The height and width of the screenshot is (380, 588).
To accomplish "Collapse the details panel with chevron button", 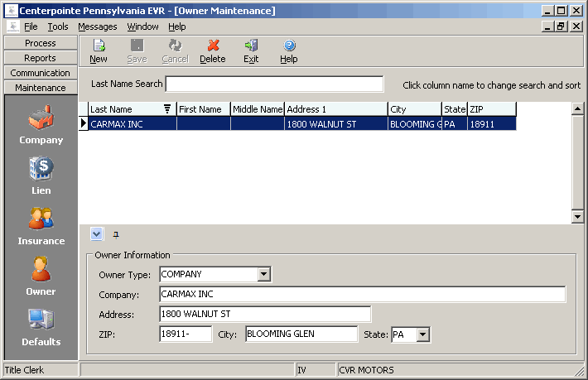I will point(97,234).
